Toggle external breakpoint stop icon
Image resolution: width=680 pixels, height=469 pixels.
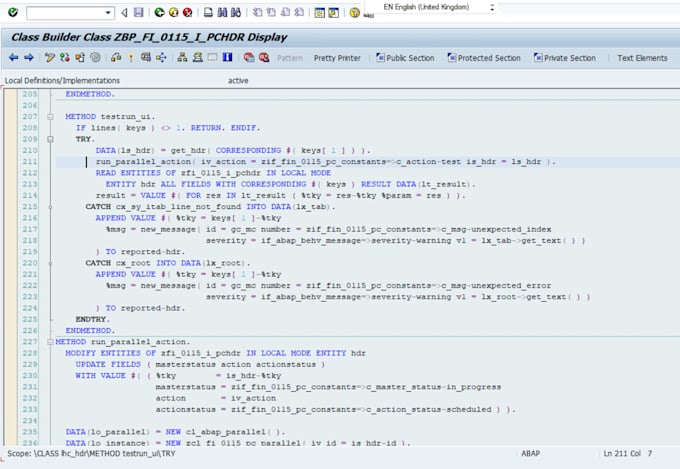[264, 57]
